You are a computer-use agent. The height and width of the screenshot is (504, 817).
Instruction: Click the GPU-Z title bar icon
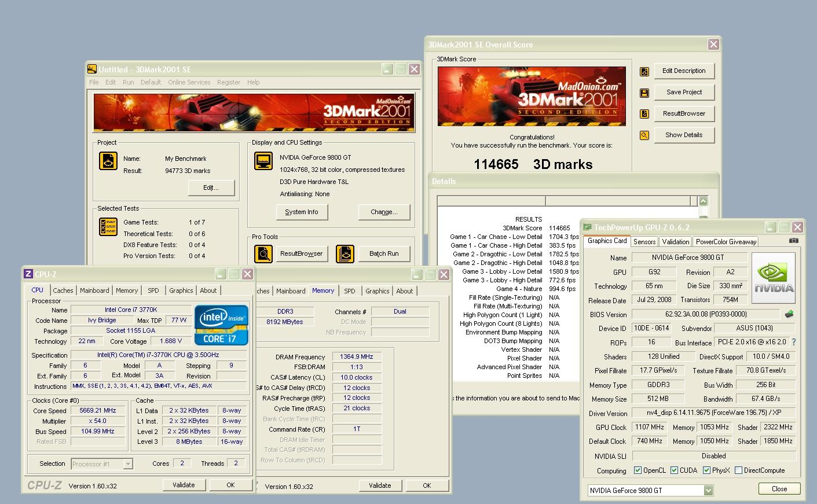click(588, 227)
